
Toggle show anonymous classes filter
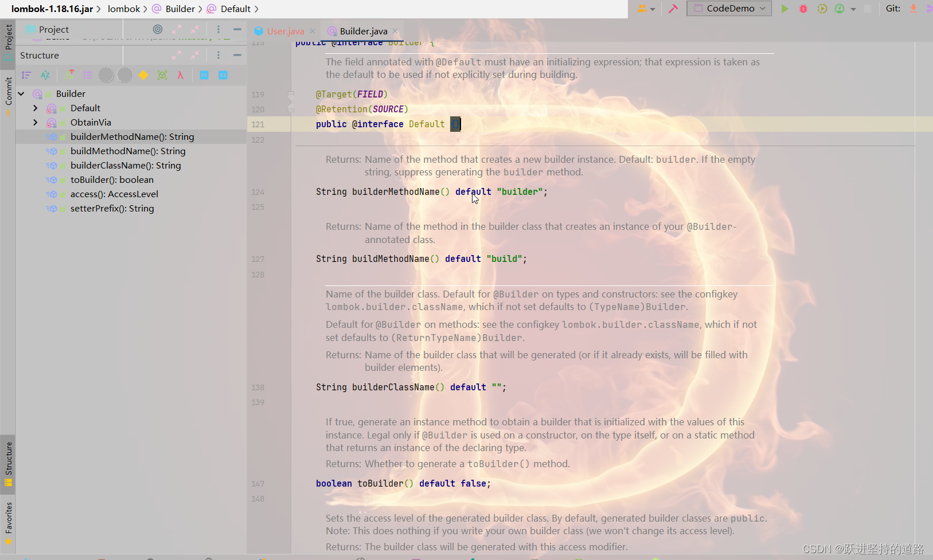[162, 75]
